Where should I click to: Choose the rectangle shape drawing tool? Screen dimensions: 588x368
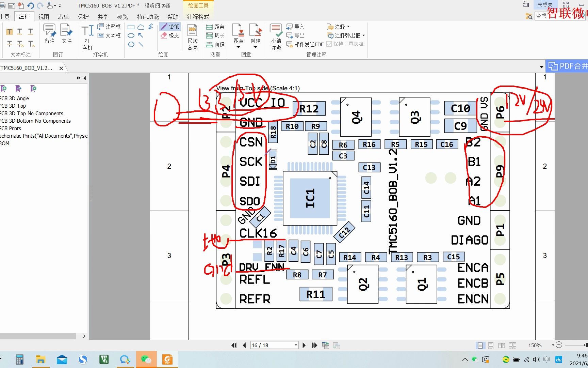pyautogui.click(x=131, y=27)
